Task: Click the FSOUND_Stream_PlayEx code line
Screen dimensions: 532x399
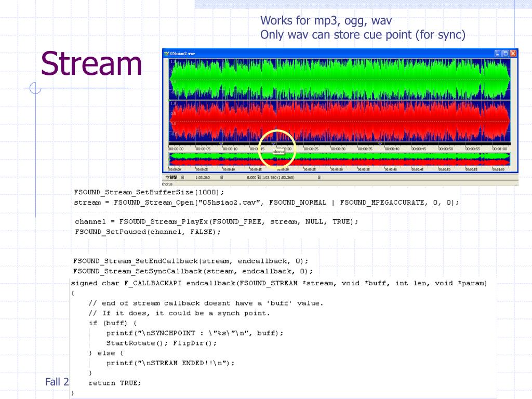Action: pos(217,221)
